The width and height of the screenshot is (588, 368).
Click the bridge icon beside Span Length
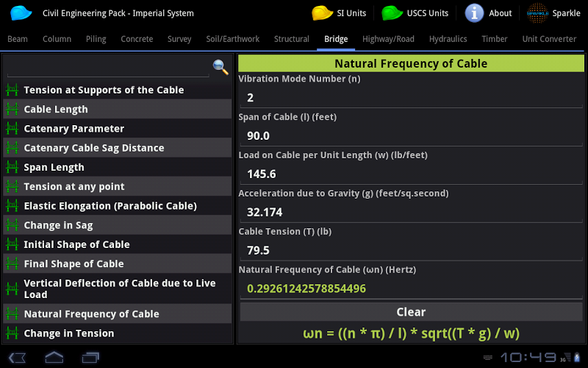(12, 167)
